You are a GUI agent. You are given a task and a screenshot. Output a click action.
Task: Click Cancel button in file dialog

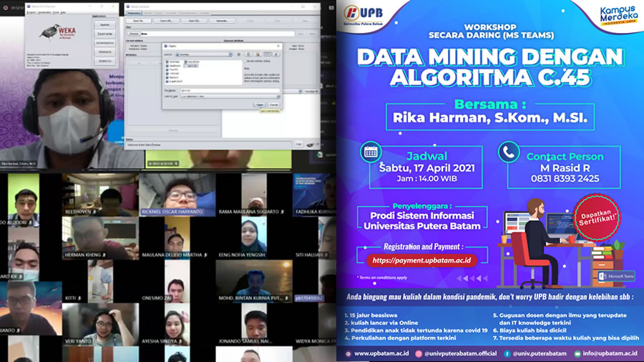tap(273, 104)
